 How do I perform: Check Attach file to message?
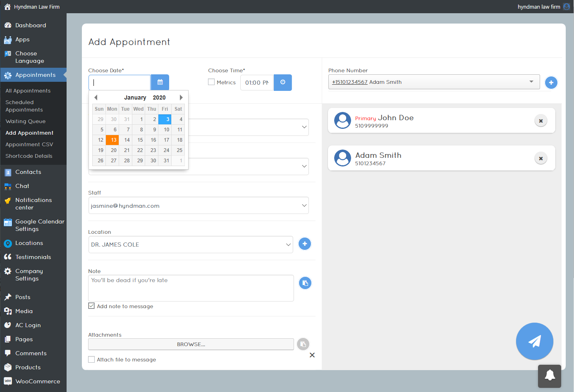(91, 359)
